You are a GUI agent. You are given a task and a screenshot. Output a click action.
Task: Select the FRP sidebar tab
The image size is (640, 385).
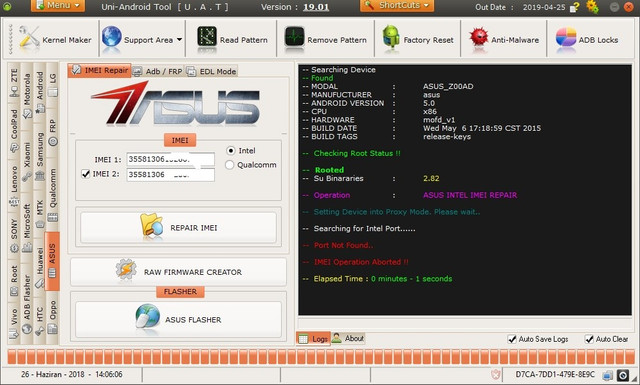tap(53, 133)
